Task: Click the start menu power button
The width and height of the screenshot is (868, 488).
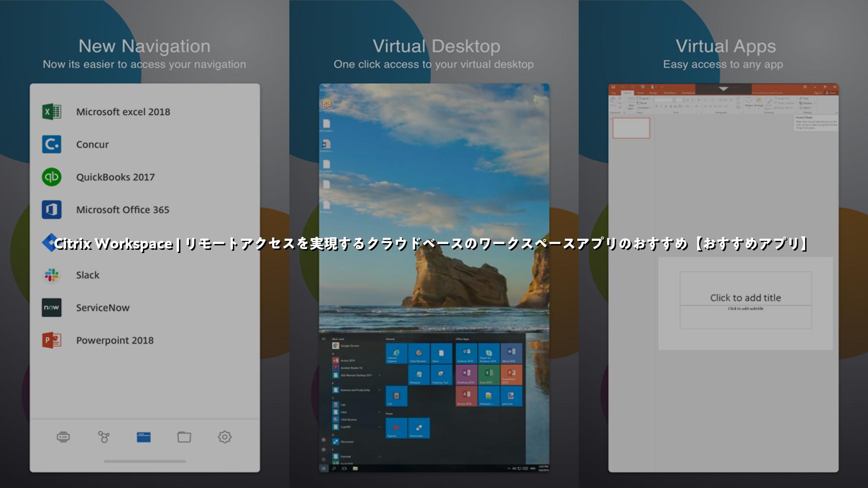Action: point(324,459)
